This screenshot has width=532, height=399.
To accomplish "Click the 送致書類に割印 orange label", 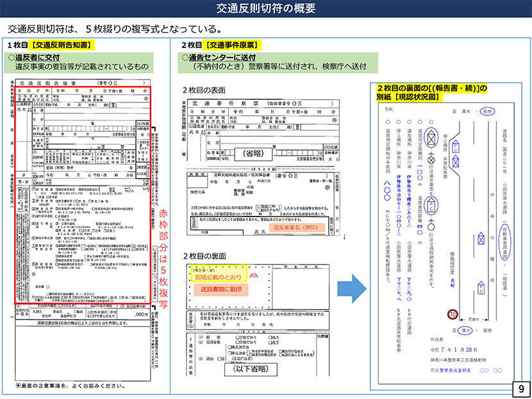I will (x=220, y=290).
